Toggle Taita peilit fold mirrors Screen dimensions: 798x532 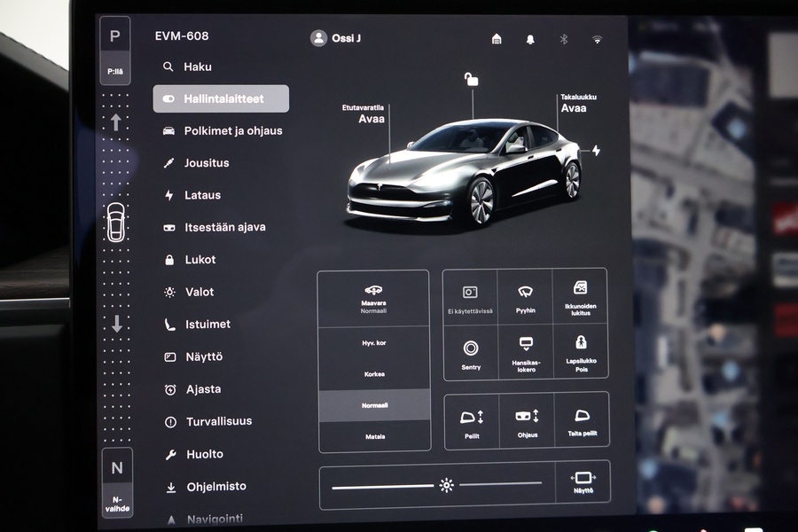583,420
